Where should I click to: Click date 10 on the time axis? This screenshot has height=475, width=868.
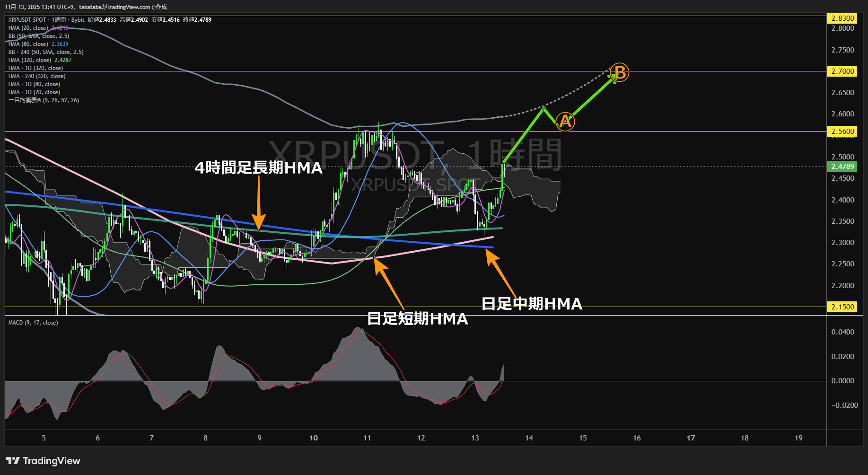[314, 438]
